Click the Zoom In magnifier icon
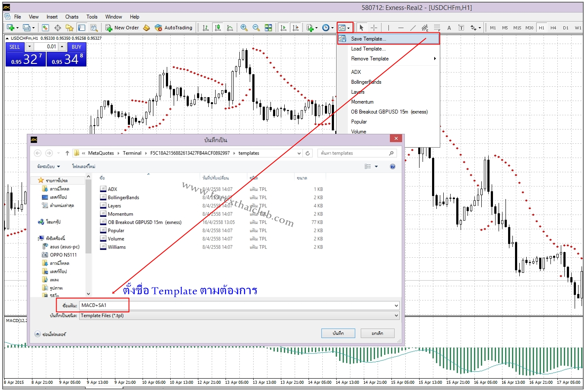 [244, 28]
